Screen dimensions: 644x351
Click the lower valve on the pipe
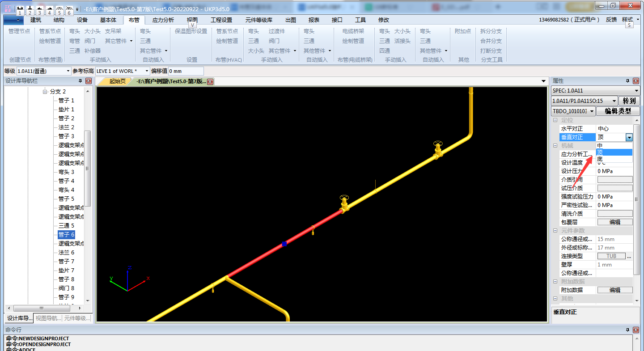344,204
